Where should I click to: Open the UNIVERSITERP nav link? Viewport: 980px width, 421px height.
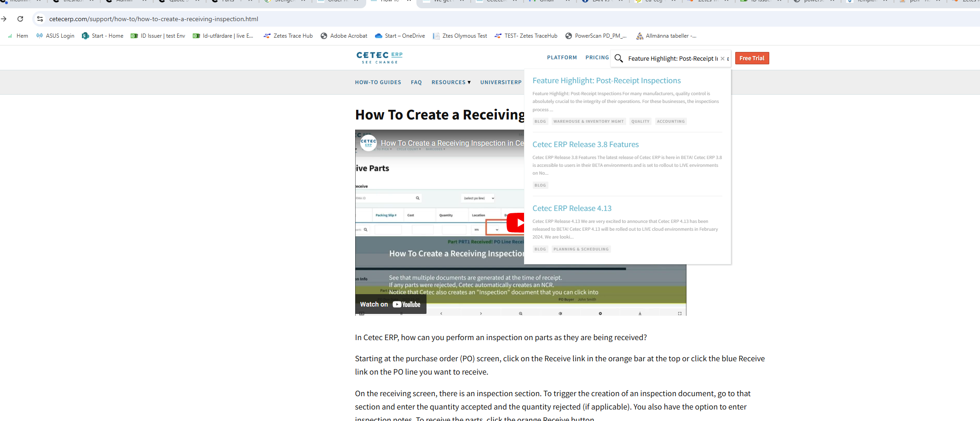click(501, 82)
